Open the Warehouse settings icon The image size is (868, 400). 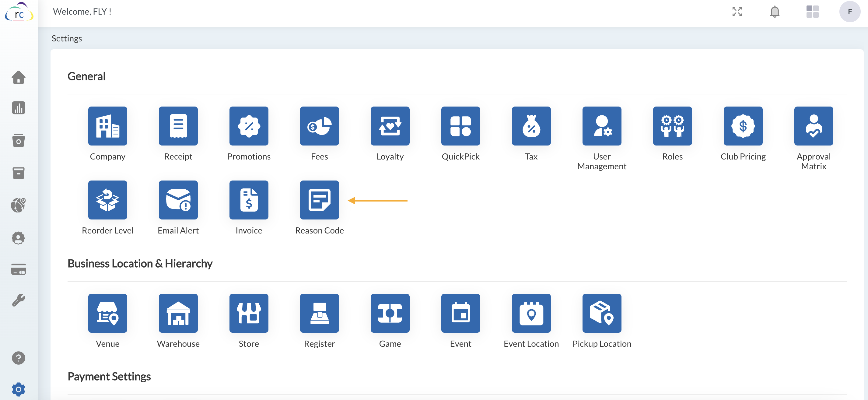[x=178, y=313]
